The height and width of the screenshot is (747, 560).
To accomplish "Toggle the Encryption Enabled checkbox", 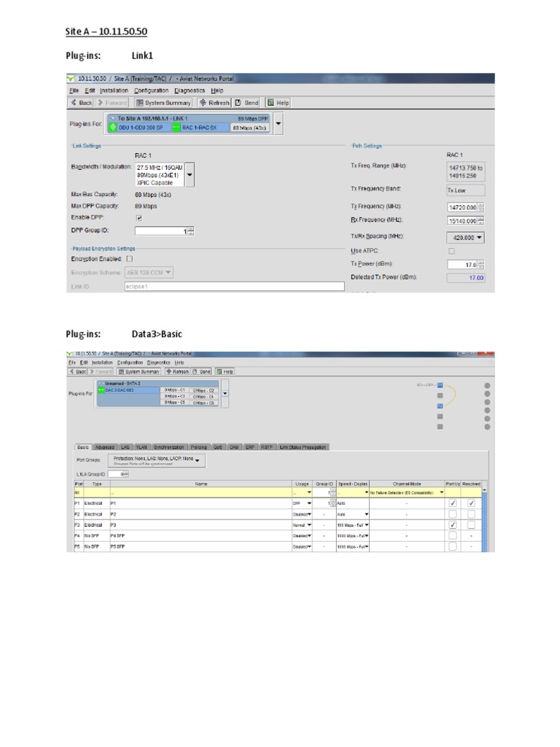I will pyautogui.click(x=130, y=259).
